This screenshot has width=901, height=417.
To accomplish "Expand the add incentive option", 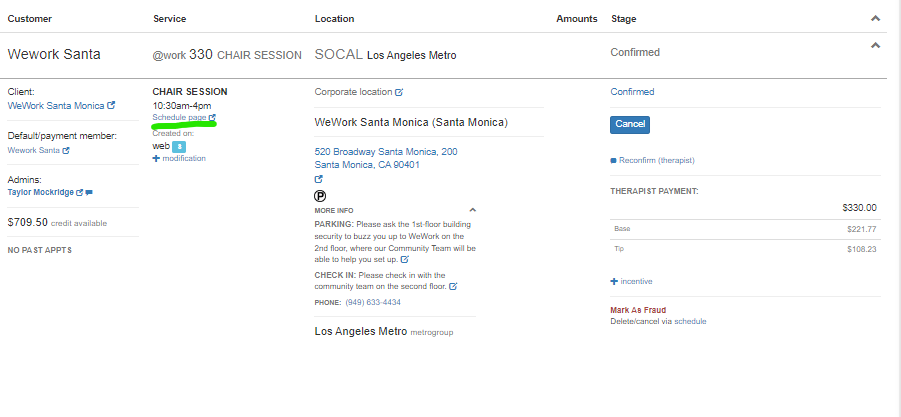I will pos(631,281).
